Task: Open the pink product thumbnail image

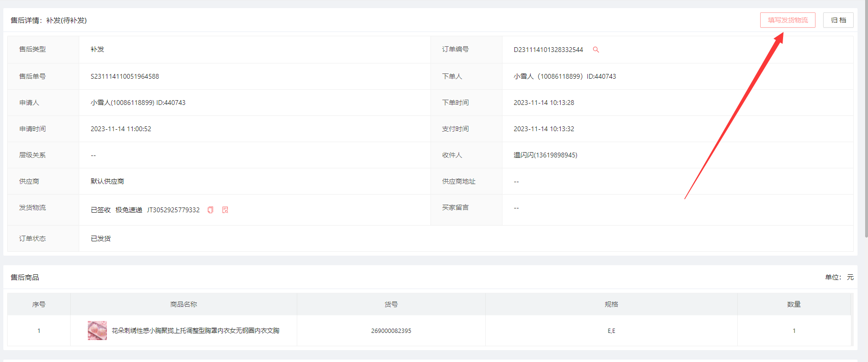Action: (x=97, y=331)
